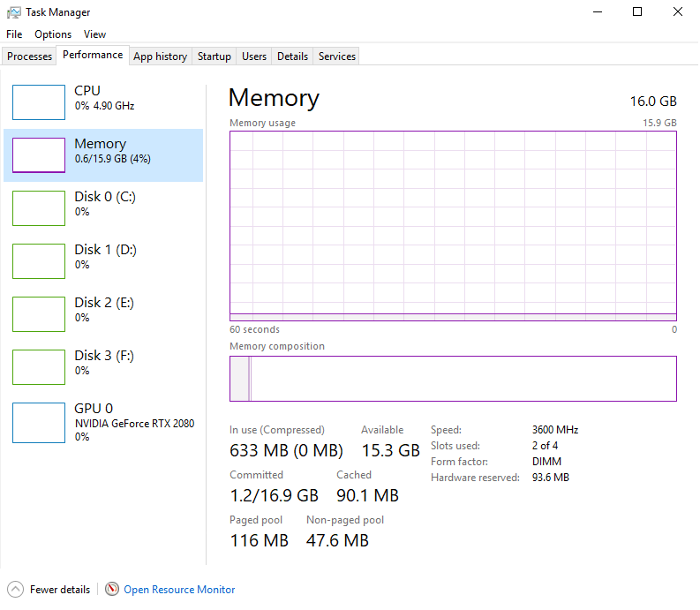Click the 47.6 MB non-paged pool value
The width and height of the screenshot is (700, 610).
(337, 540)
